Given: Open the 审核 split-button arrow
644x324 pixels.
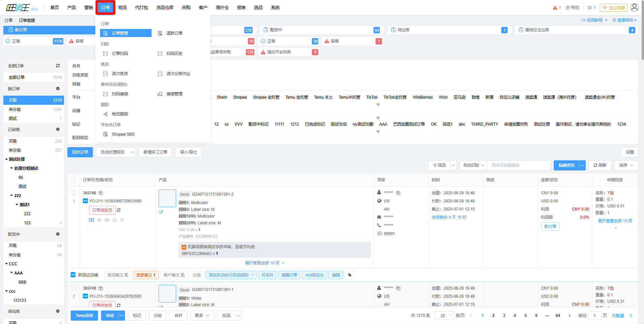Looking at the screenshot, I should point(122,316).
